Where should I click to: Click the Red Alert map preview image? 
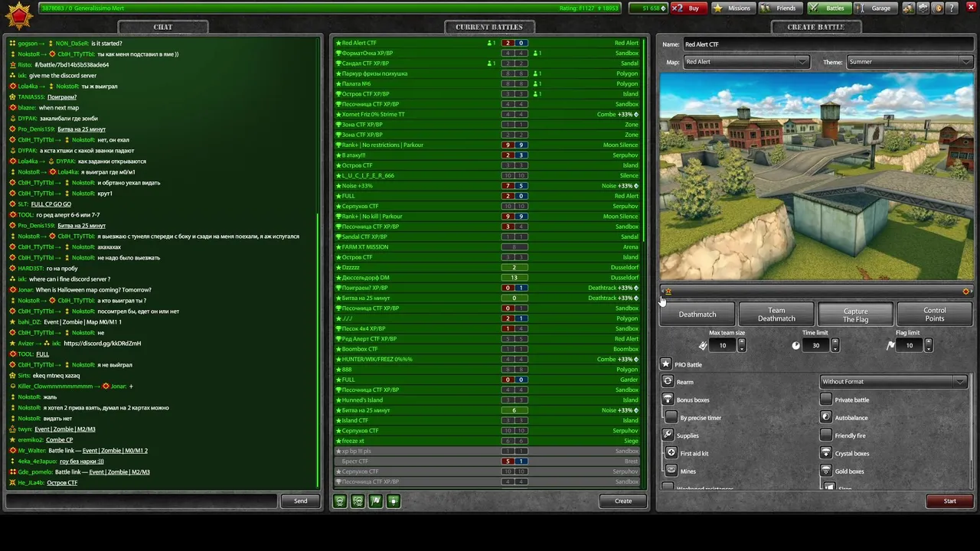(816, 177)
